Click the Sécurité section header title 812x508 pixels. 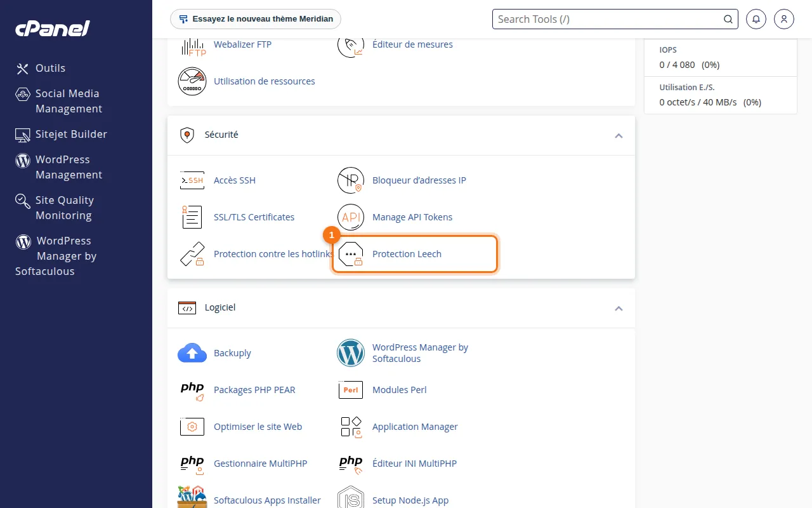point(221,135)
